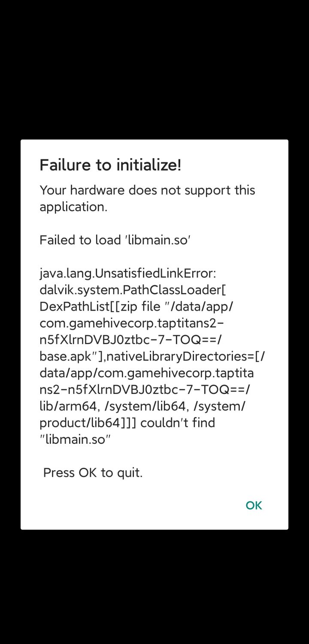The image size is (309, 644).
Task: Click the "DexPathList[[zip file" line
Action: tap(136, 307)
